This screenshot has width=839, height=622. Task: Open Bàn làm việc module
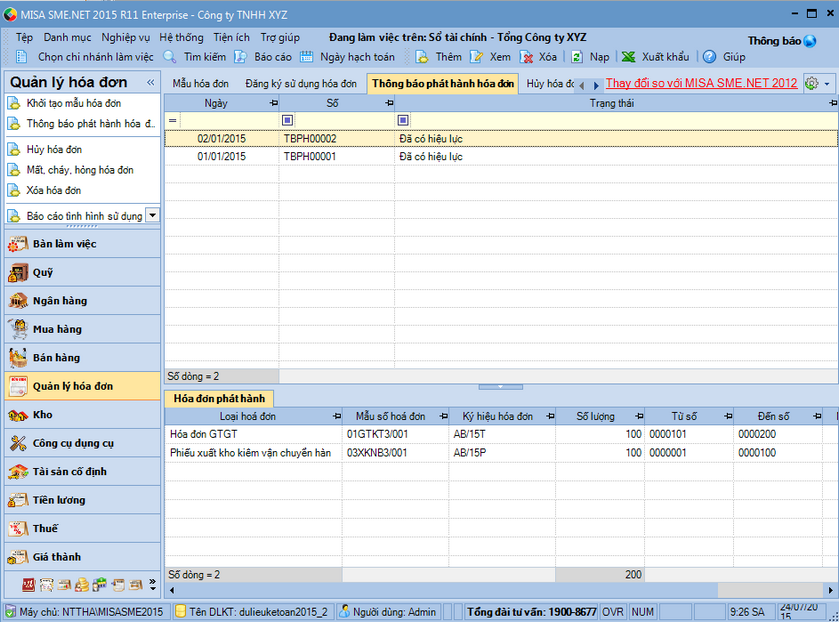[x=82, y=244]
